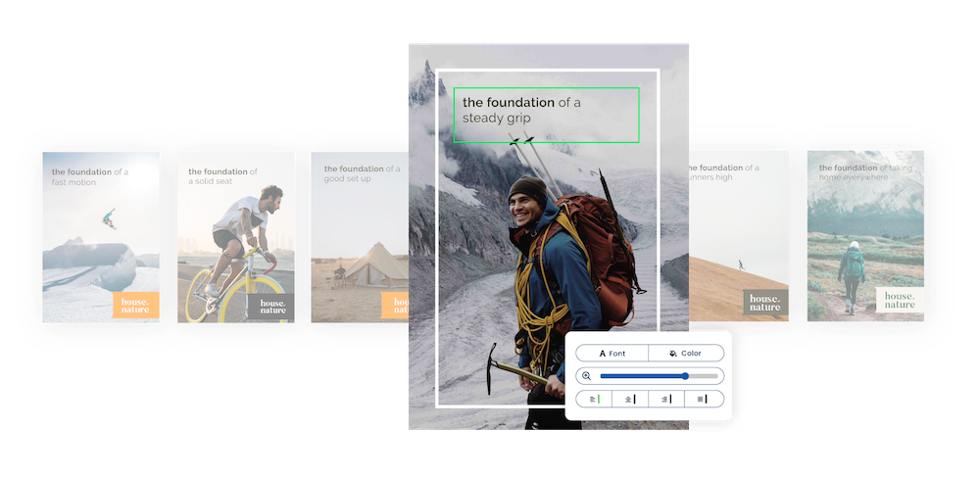Viewport: 980px width, 478px height.
Task: Click the orange house.nature logo on snowboarder poster
Action: point(135,306)
